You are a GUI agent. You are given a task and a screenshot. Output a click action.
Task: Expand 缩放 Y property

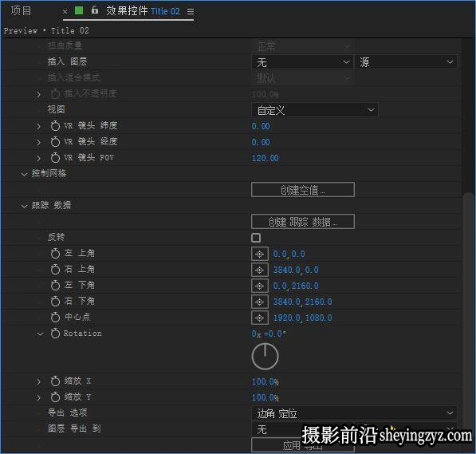click(38, 397)
